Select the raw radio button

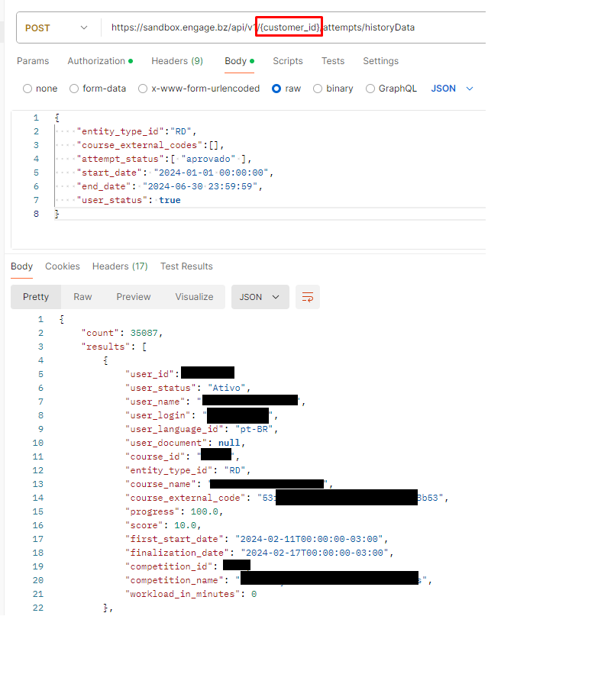click(276, 89)
